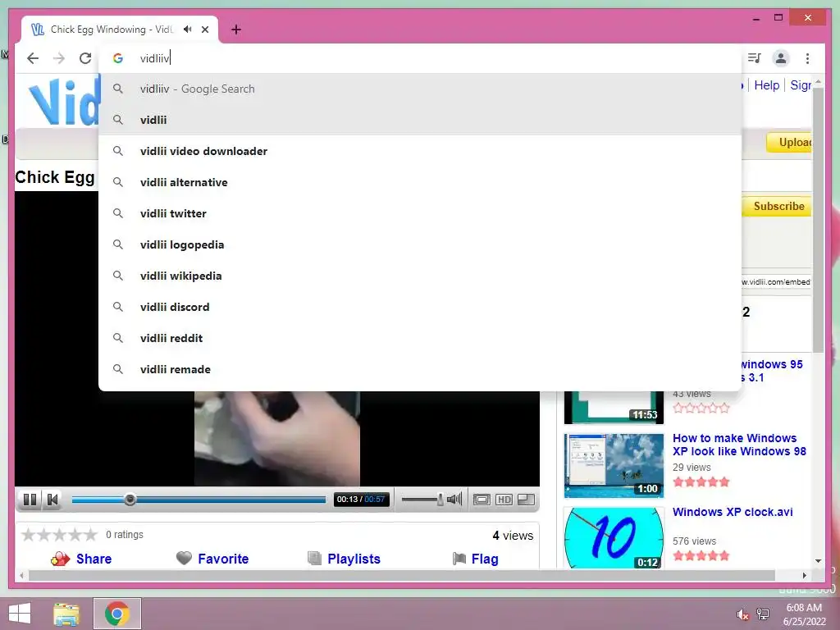Open the Chrome profile avatar
Screen dimensions: 840x630
click(781, 58)
